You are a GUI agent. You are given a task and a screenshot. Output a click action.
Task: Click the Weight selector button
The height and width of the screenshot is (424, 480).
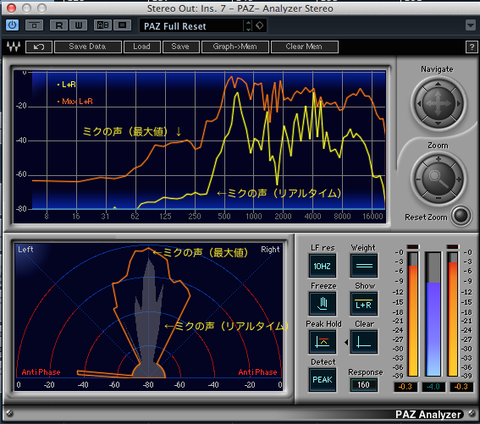click(364, 266)
